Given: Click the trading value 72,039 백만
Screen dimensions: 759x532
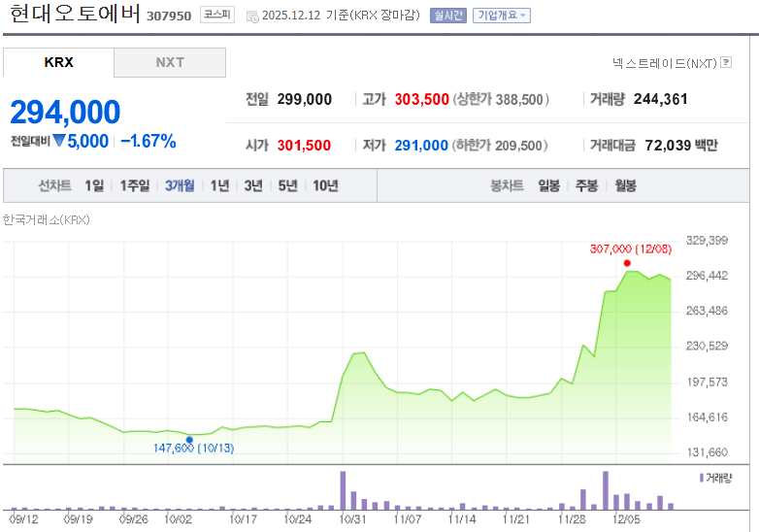Looking at the screenshot, I should coord(681,146).
